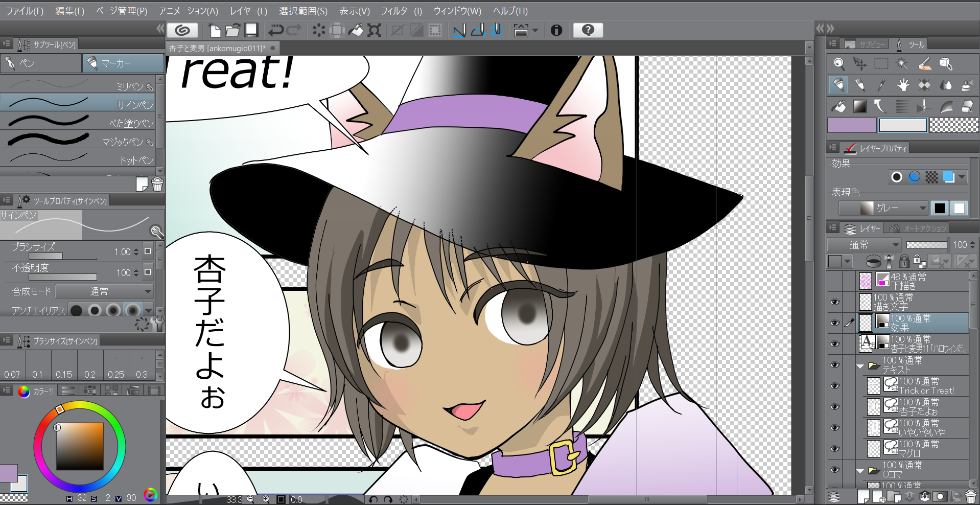Open the フィルター(I) menu
The image size is (980, 505).
point(401,11)
